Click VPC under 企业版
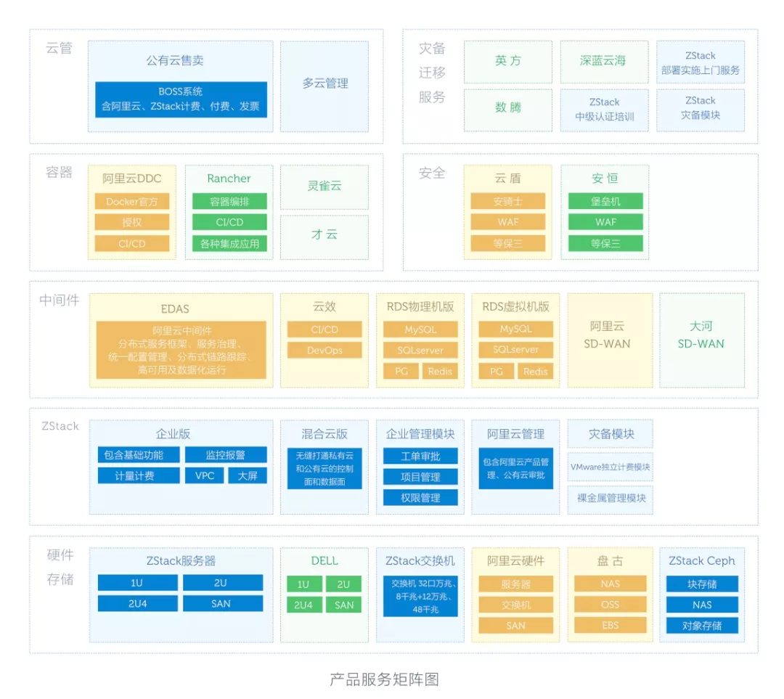Image resolution: width=784 pixels, height=699 pixels. pyautogui.click(x=205, y=475)
